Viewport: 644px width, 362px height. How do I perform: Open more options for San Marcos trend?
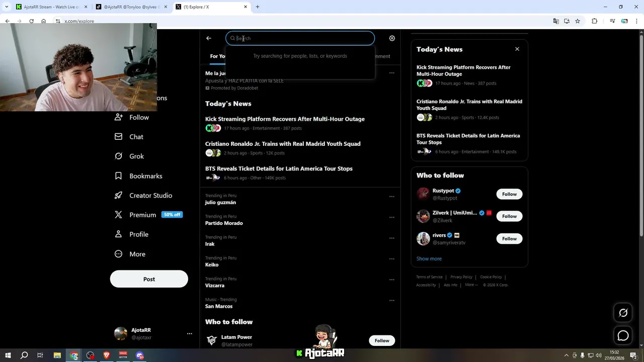tap(391, 301)
